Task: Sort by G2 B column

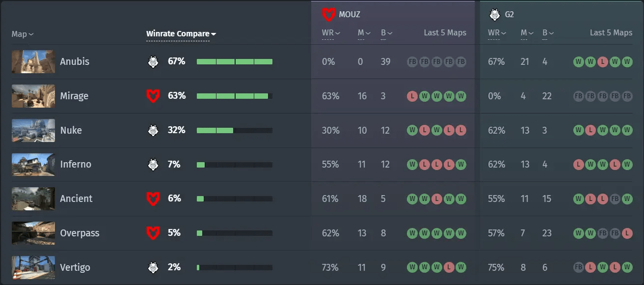Action: click(x=548, y=33)
